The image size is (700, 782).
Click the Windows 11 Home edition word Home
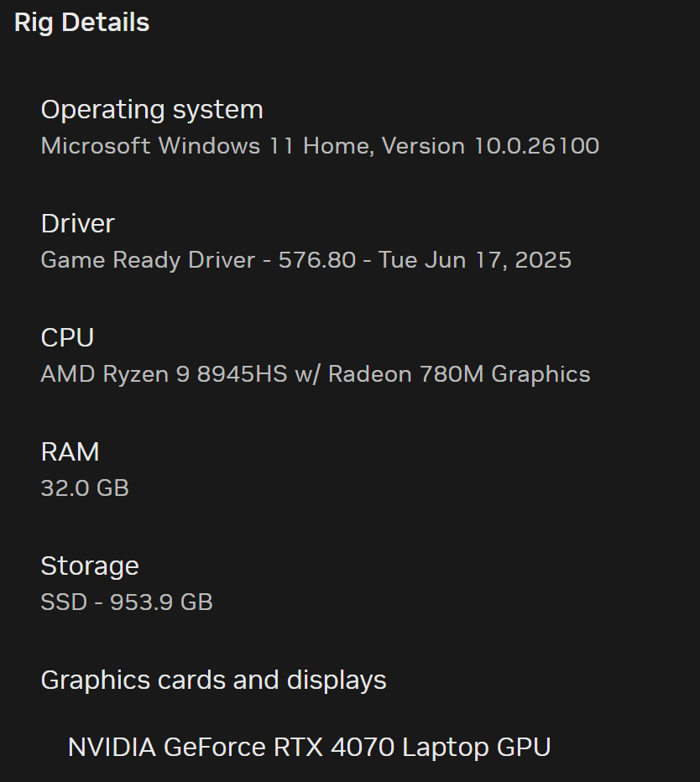tap(336, 146)
